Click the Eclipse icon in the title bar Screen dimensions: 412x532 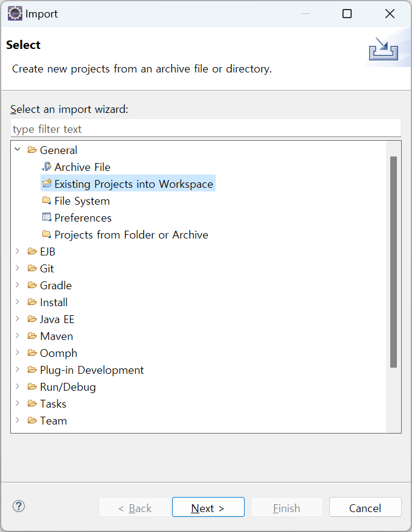click(x=14, y=13)
